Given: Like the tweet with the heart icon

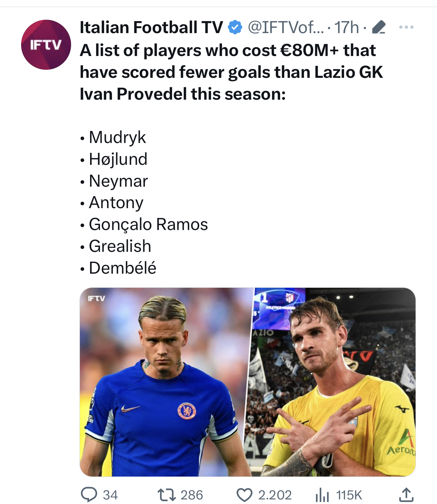Looking at the screenshot, I should (x=245, y=495).
